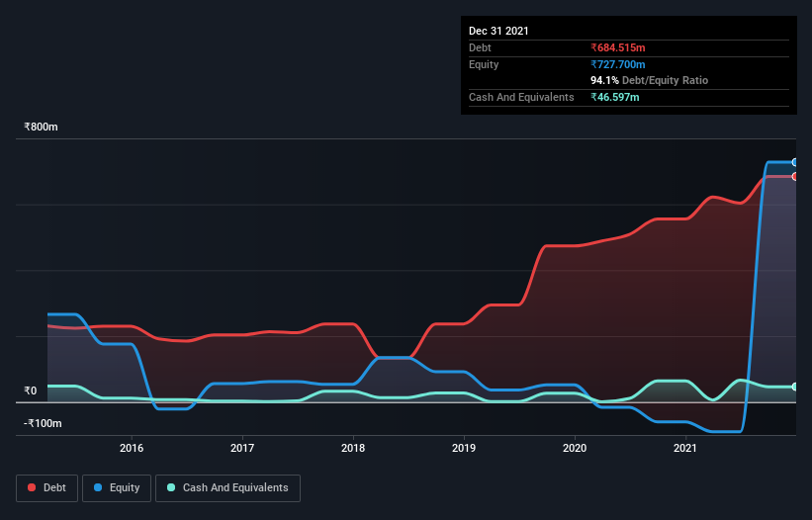Click the -₹100m y-axis label
This screenshot has height=520, width=812.
(x=43, y=423)
